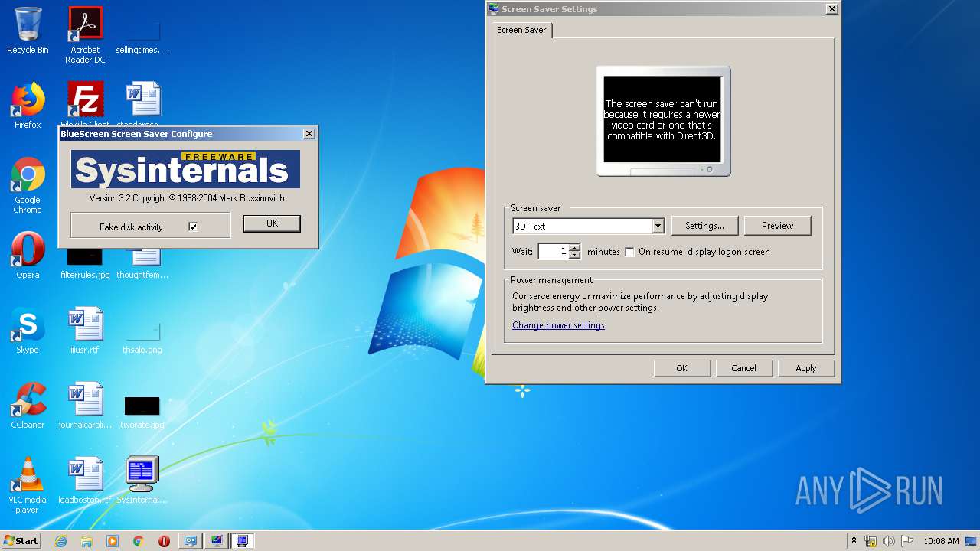The height and width of the screenshot is (551, 980).
Task: Open the Recycle Bin desktop icon
Action: 28,31
